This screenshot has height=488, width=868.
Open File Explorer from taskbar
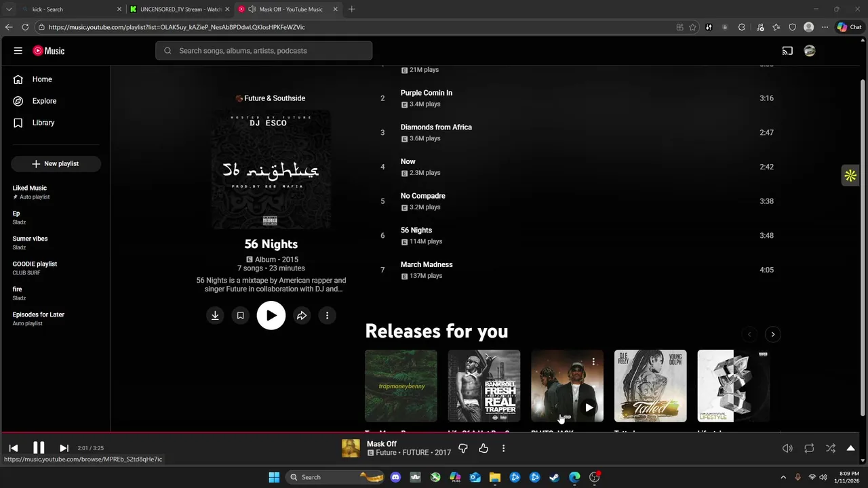coord(494,477)
